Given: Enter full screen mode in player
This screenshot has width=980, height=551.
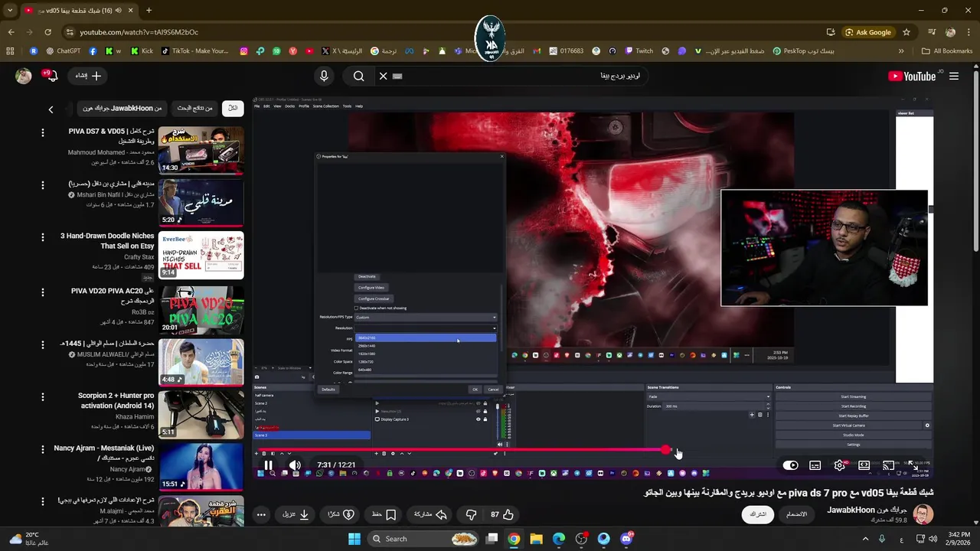Looking at the screenshot, I should tap(913, 465).
